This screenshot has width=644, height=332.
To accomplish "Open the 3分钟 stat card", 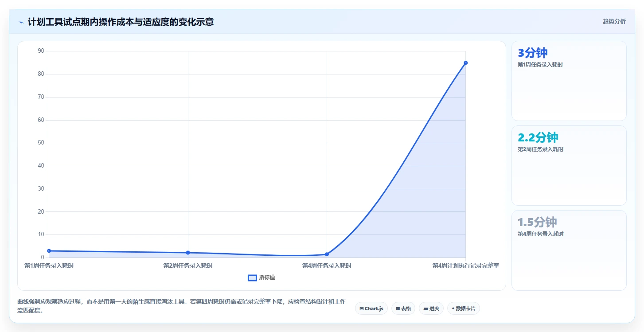I will [569, 81].
